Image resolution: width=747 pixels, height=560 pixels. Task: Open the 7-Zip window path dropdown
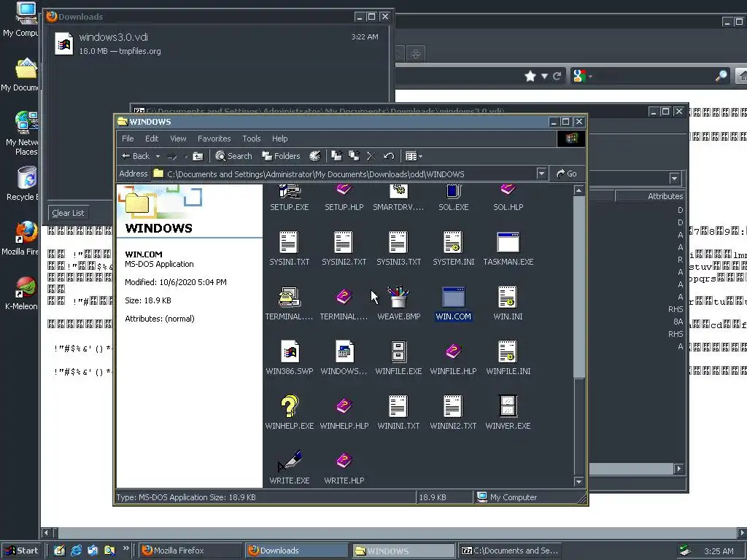[x=674, y=179]
